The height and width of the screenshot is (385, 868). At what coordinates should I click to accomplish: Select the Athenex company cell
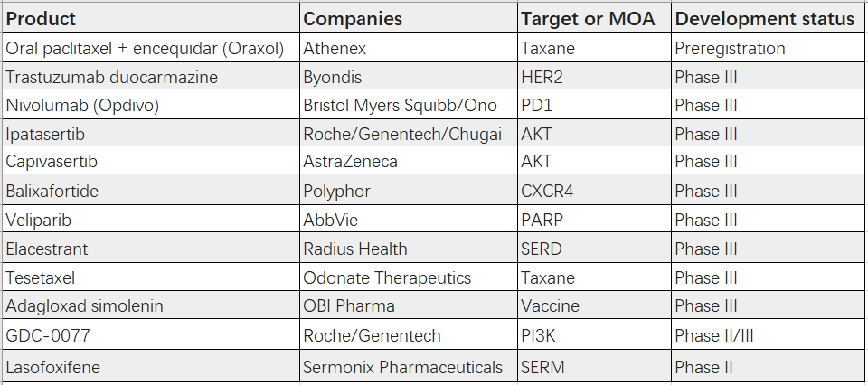tap(335, 48)
